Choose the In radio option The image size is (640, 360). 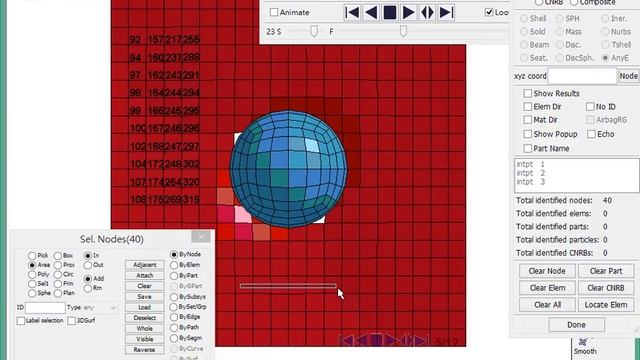click(x=88, y=256)
